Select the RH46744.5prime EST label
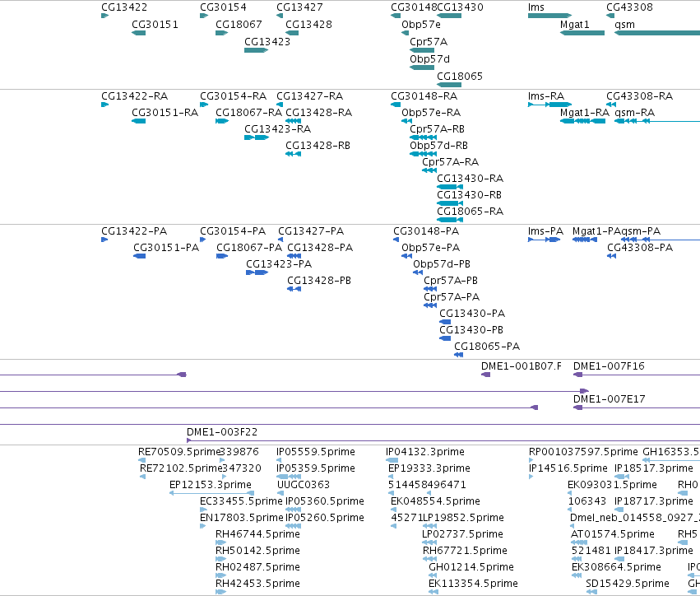The width and height of the screenshot is (700, 596). pos(257,534)
